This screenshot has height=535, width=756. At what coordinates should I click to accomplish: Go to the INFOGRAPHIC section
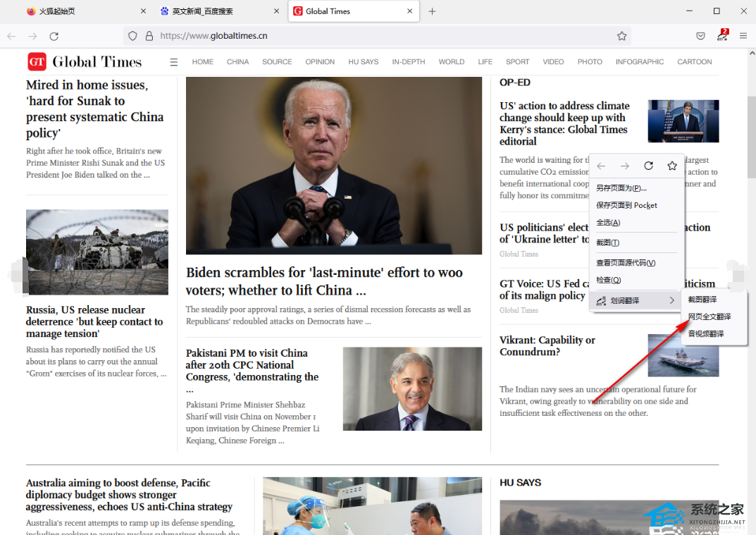click(639, 62)
